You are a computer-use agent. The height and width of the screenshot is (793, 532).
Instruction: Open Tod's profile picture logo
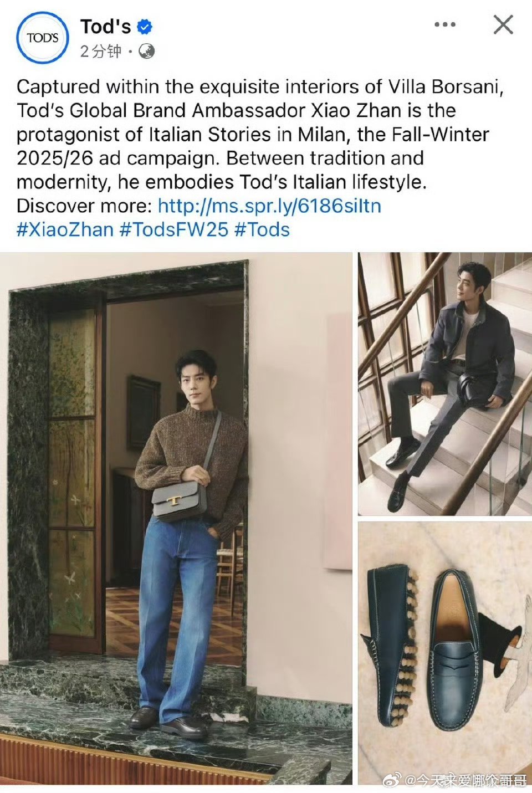(43, 38)
